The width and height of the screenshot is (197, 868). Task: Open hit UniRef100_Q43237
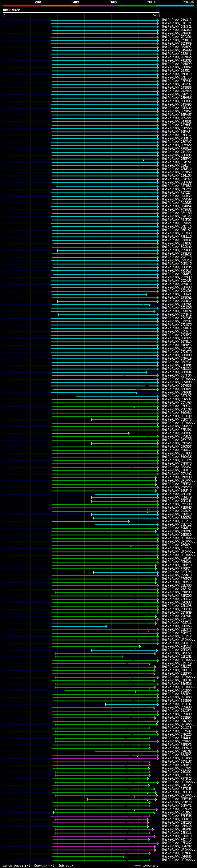[176, 84]
